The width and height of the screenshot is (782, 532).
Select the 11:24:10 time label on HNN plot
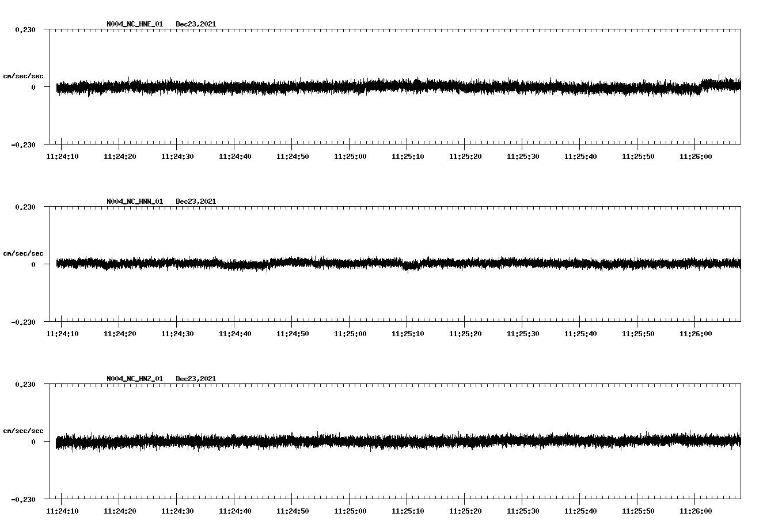tap(62, 334)
